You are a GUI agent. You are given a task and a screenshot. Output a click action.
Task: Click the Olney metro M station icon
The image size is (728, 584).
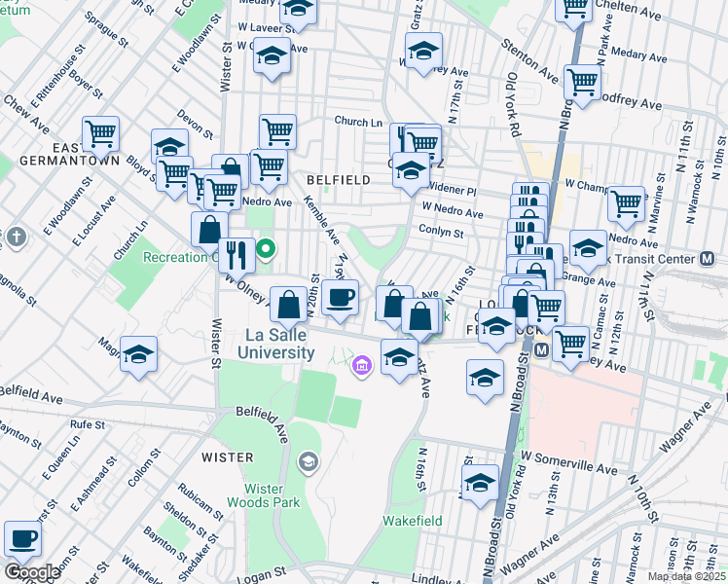tap(541, 350)
